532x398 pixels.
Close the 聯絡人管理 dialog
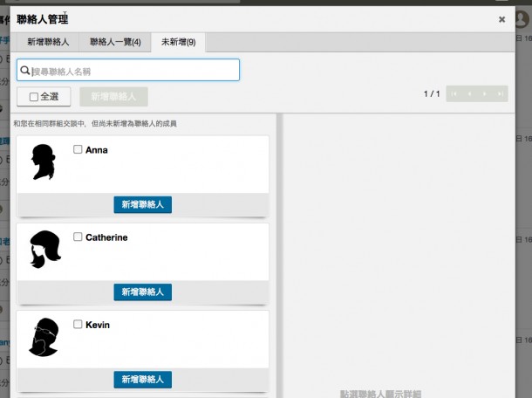(x=501, y=19)
